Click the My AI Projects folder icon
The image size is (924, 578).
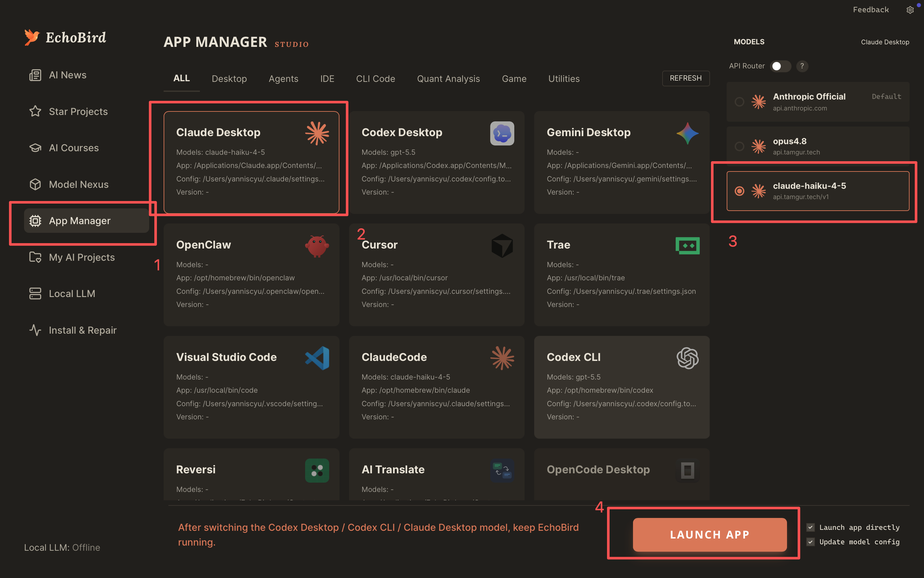point(35,257)
